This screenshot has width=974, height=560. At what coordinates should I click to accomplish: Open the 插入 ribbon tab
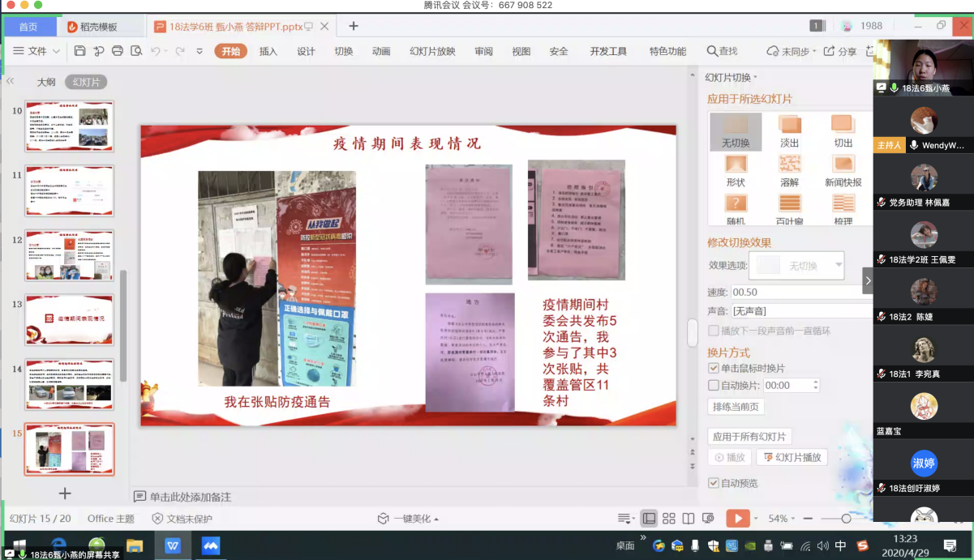point(268,51)
